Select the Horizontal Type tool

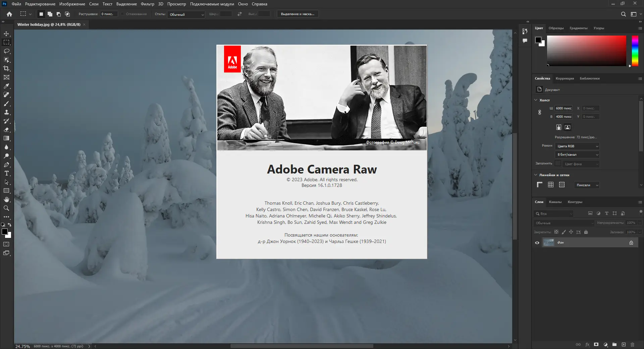click(x=6, y=173)
